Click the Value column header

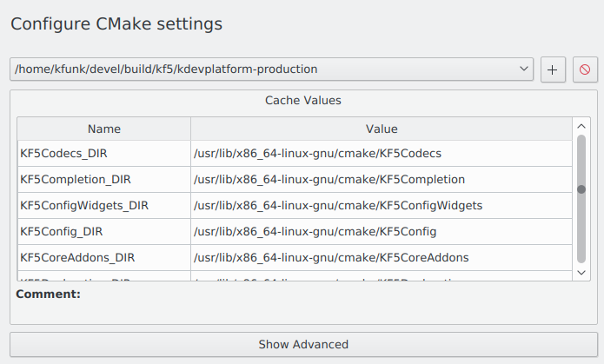pyautogui.click(x=382, y=129)
